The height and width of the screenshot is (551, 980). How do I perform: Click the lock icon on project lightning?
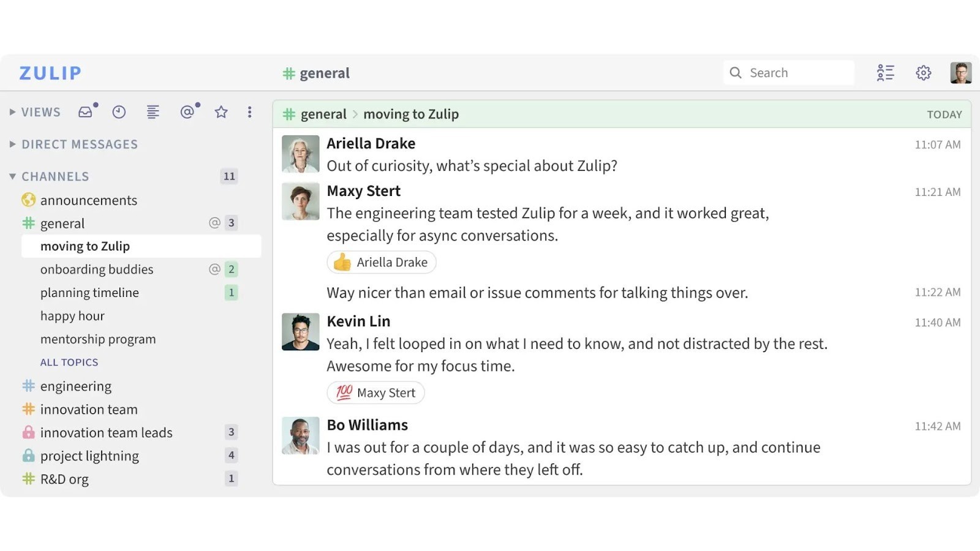coord(28,455)
